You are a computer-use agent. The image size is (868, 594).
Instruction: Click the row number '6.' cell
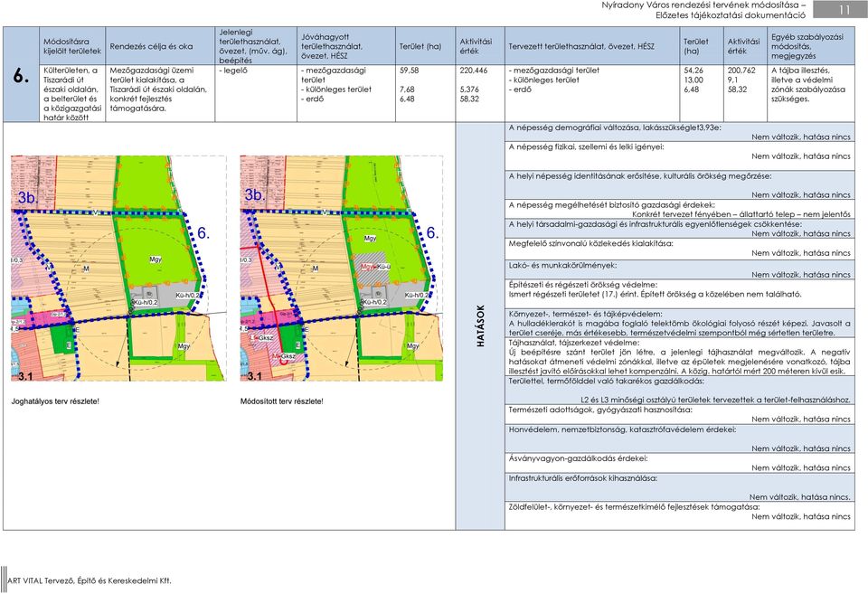click(x=21, y=75)
